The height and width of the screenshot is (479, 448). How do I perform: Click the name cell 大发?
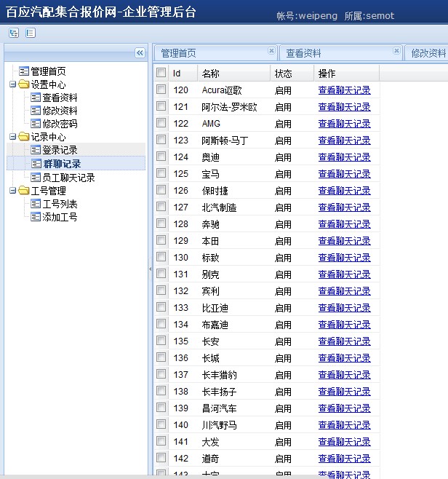click(210, 442)
